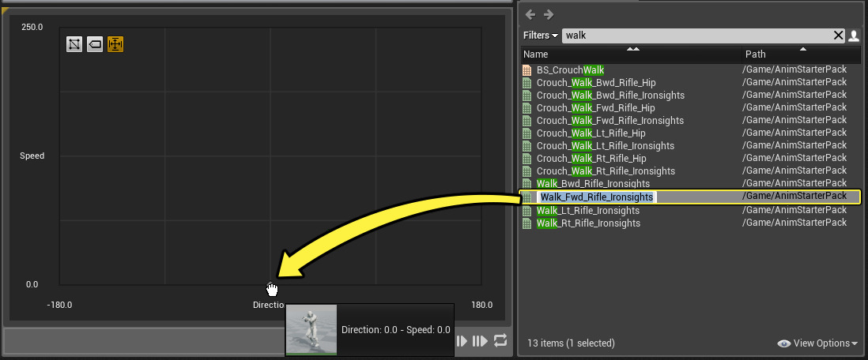Sort assets by the Name column
This screenshot has height=360, width=868.
536,54
